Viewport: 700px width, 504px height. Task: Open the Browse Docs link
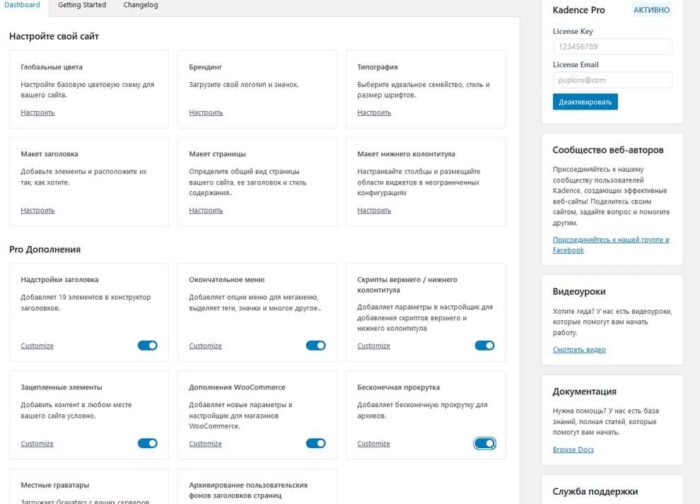574,450
